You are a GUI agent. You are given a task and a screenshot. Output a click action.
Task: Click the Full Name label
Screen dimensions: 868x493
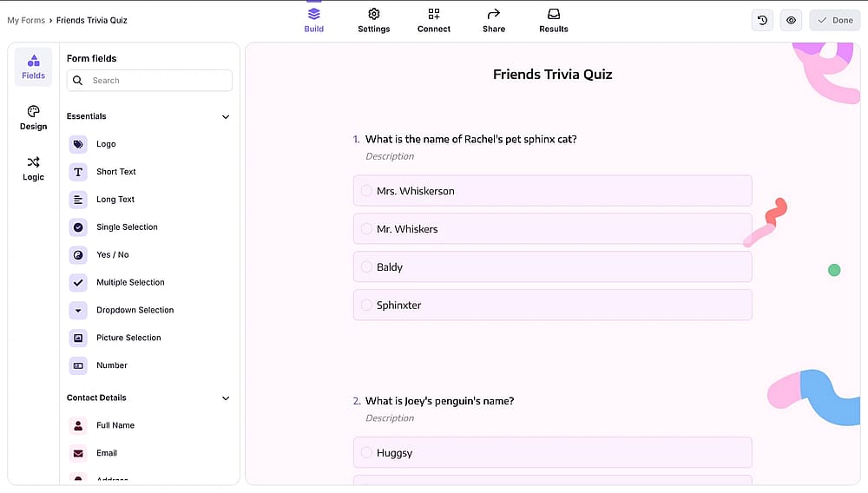point(115,425)
